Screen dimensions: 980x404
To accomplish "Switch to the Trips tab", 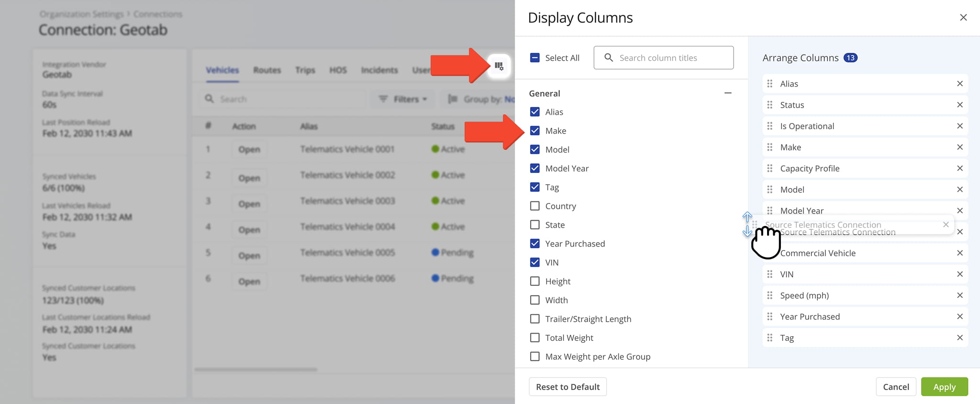I will tap(305, 70).
